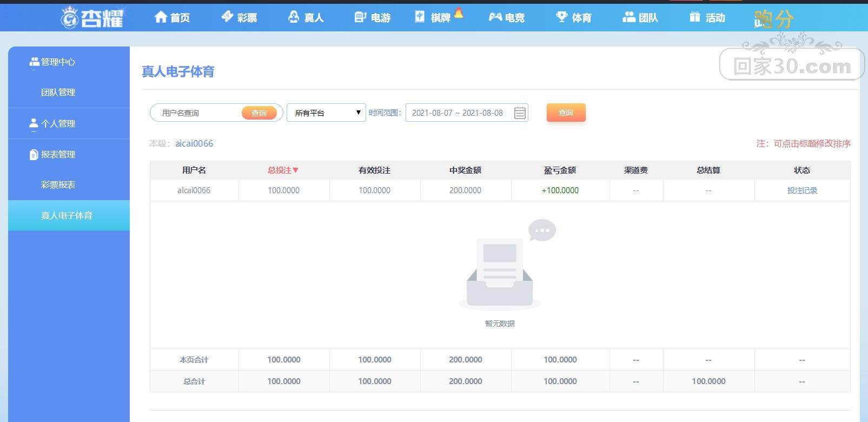Open the 首页 navigation item
The height and width of the screenshot is (422, 868).
point(172,17)
